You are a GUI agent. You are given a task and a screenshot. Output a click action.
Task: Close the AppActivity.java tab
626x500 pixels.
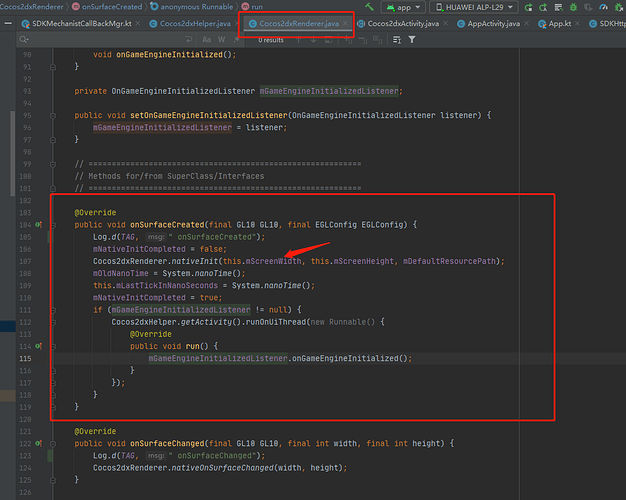coord(527,24)
